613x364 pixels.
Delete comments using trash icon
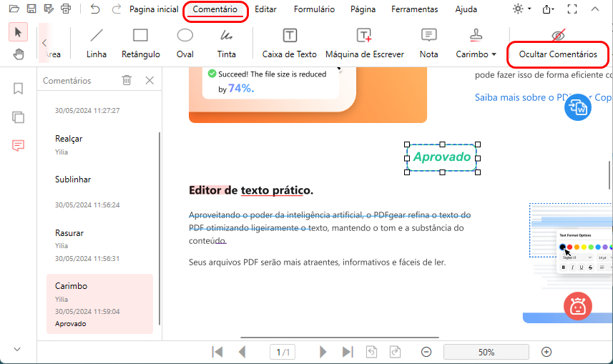click(x=127, y=80)
